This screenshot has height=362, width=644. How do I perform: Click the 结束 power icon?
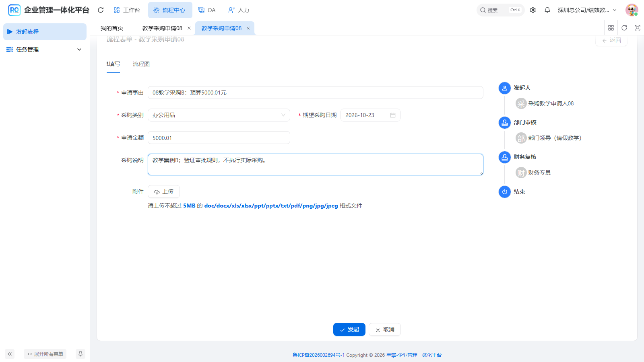click(x=505, y=192)
